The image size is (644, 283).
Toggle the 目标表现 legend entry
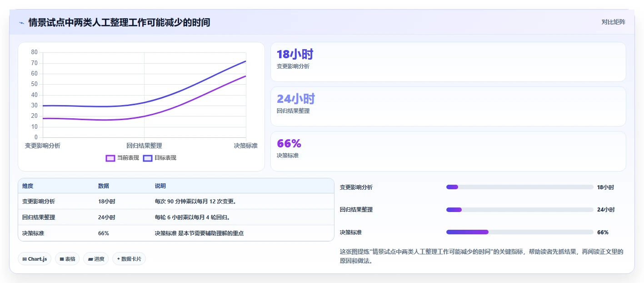click(160, 158)
